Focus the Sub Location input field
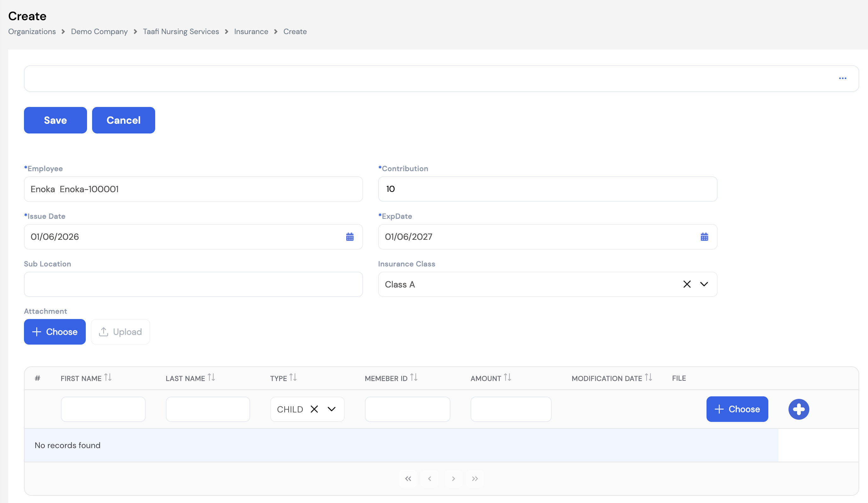Image resolution: width=868 pixels, height=503 pixels. (193, 284)
